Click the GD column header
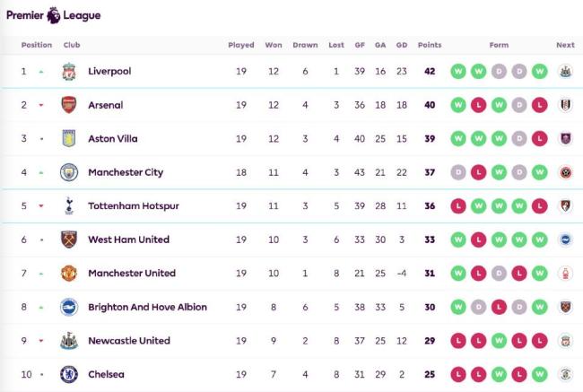 (x=402, y=45)
